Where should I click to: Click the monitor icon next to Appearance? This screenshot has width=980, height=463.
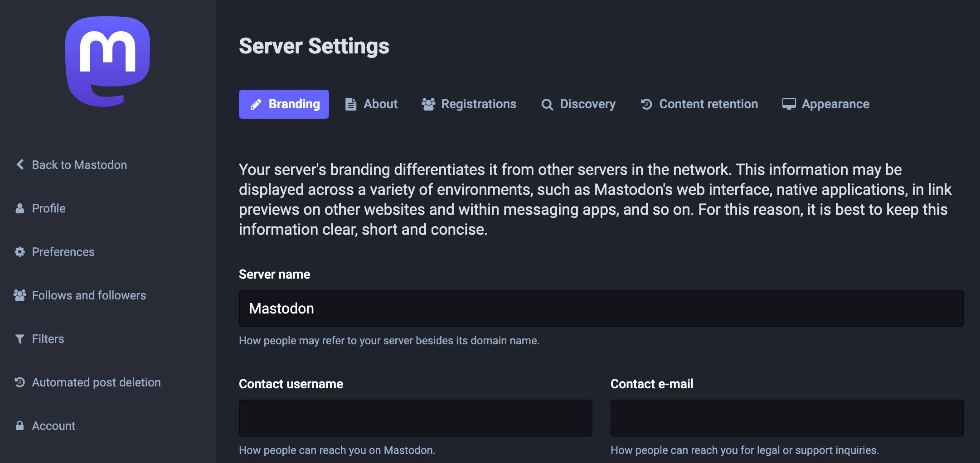point(789,104)
